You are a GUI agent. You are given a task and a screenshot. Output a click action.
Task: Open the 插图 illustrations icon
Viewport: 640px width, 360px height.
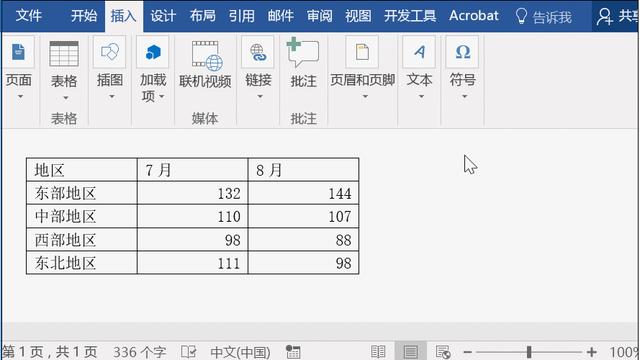110,52
